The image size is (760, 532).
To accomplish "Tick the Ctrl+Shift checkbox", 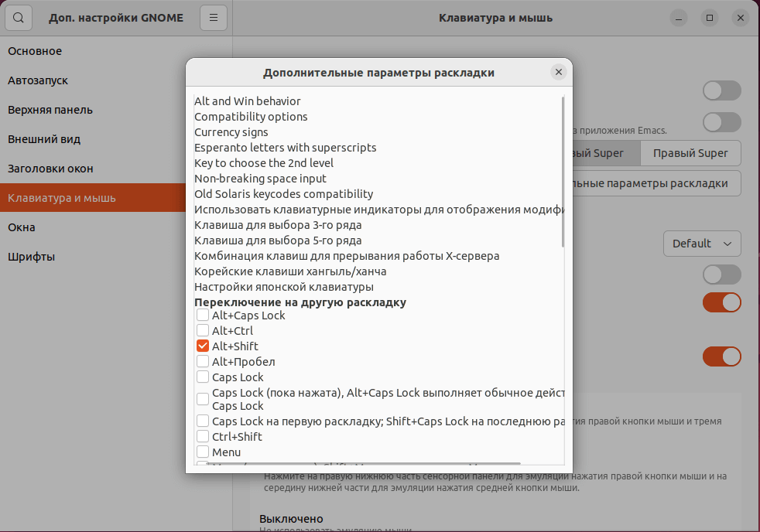I will pyautogui.click(x=203, y=437).
